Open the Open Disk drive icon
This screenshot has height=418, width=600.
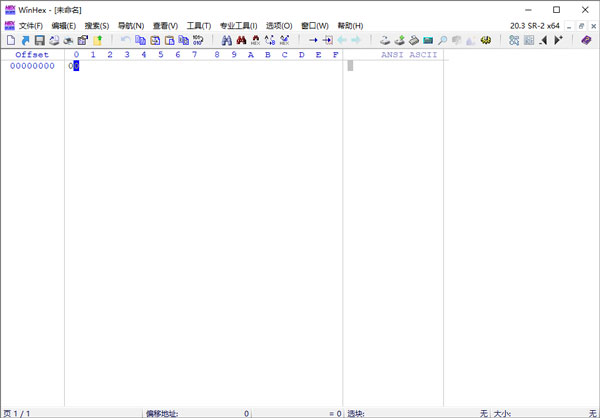click(385, 40)
